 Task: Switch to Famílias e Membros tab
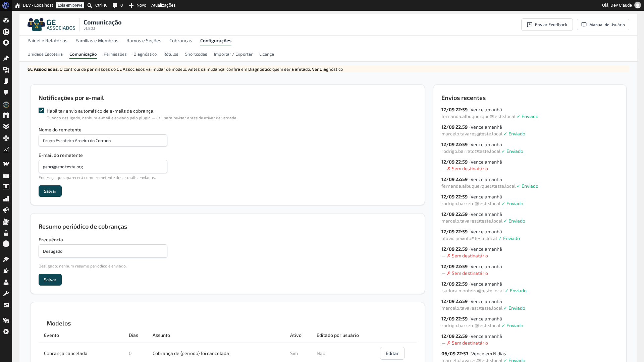[x=97, y=41]
